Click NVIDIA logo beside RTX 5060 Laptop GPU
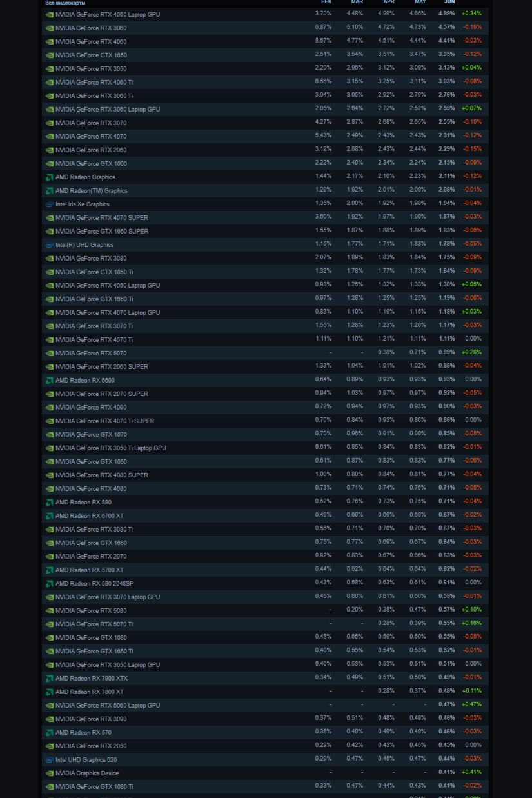 pos(50,705)
